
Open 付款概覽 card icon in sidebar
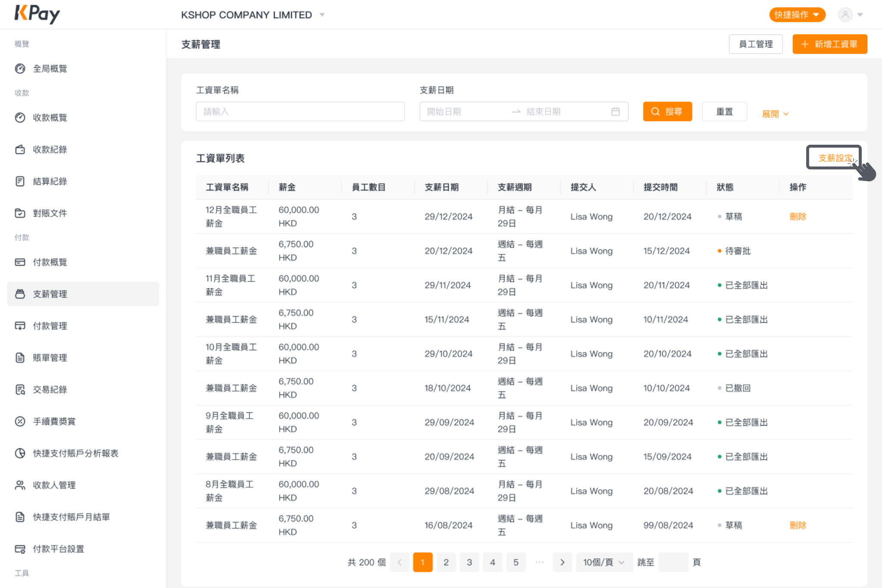click(x=20, y=262)
